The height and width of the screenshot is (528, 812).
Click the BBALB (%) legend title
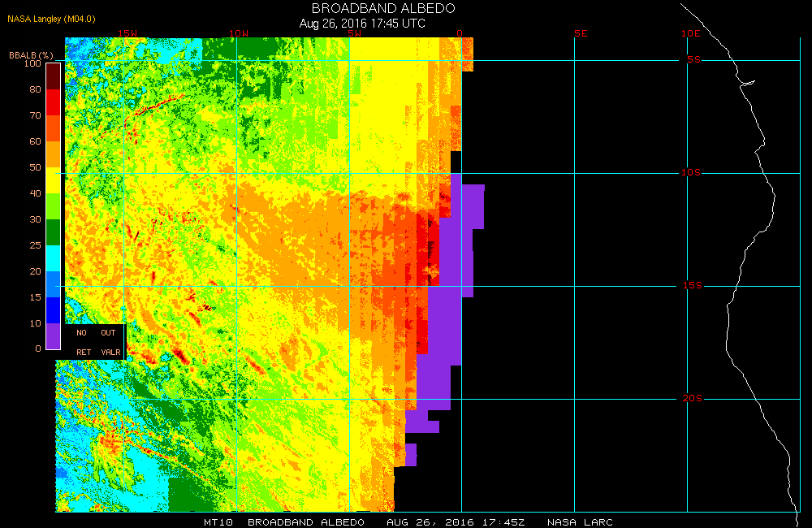tap(31, 55)
